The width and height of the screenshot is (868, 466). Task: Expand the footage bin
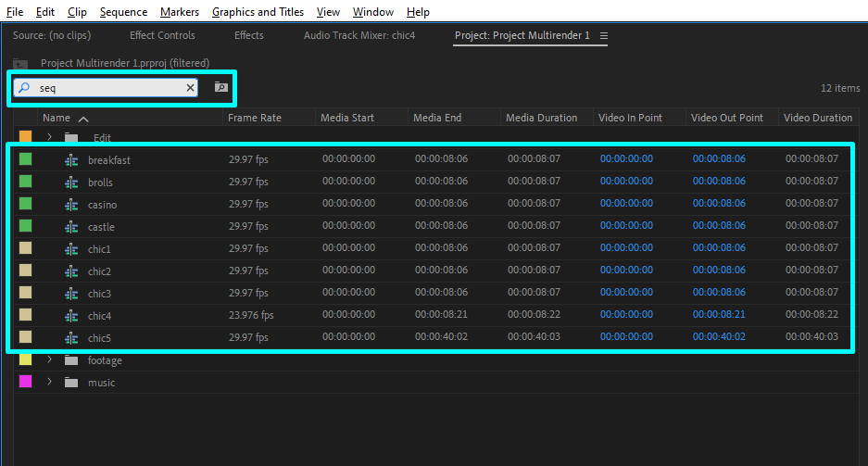point(49,359)
